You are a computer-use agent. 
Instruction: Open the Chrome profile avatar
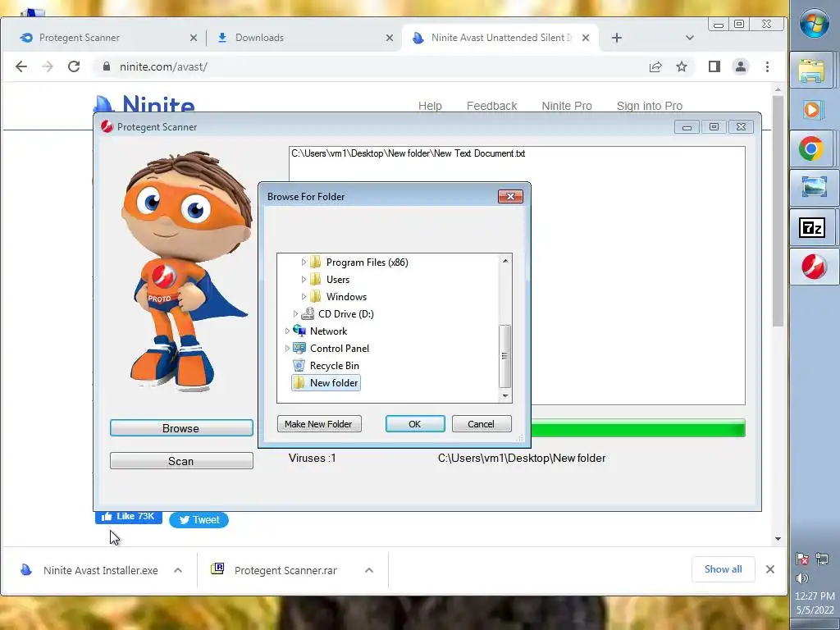click(x=741, y=66)
